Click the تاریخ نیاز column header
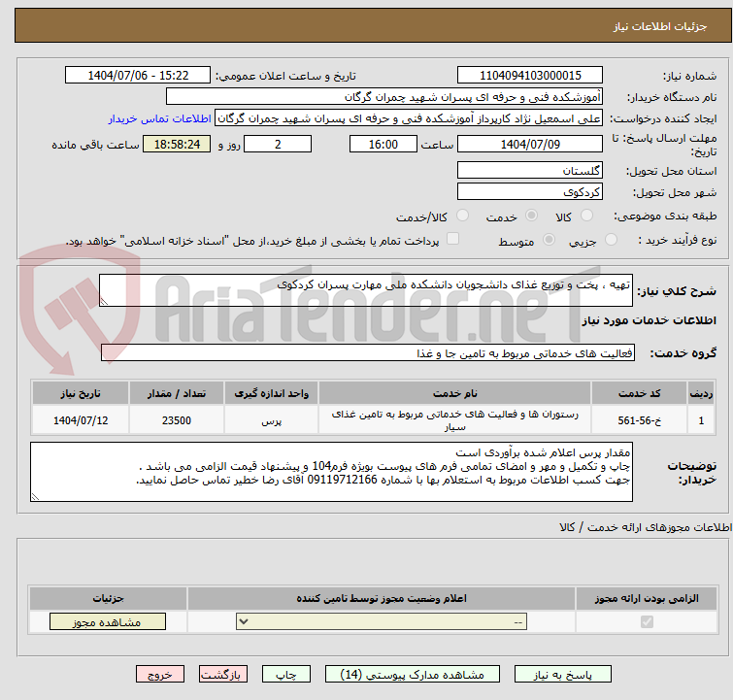This screenshot has width=733, height=700. pos(81,393)
